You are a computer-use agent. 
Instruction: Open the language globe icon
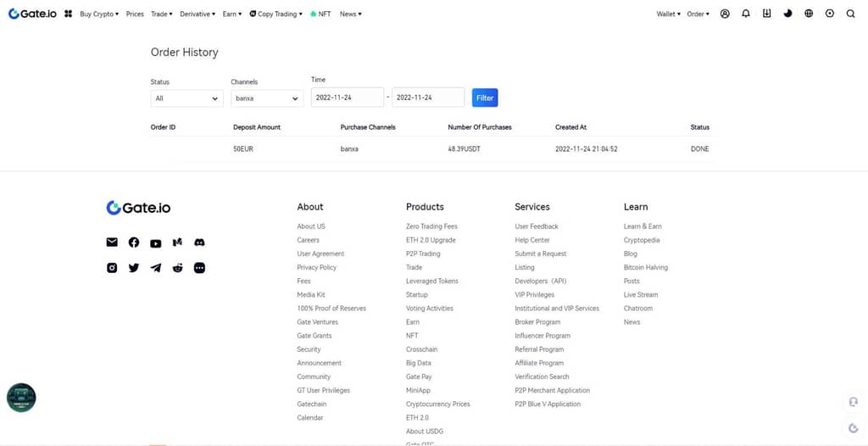[809, 14]
